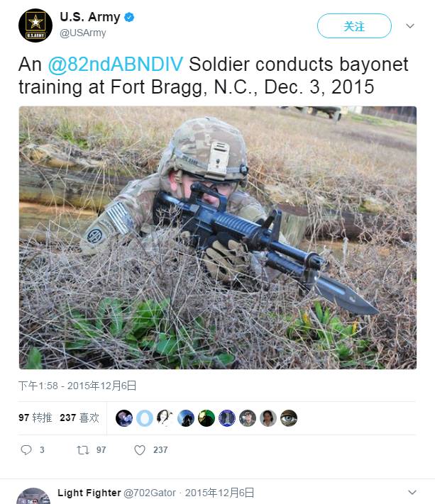Screen dimensions: 435x504
Task: View the 97 retweets (转推) list
Action: click(x=35, y=418)
